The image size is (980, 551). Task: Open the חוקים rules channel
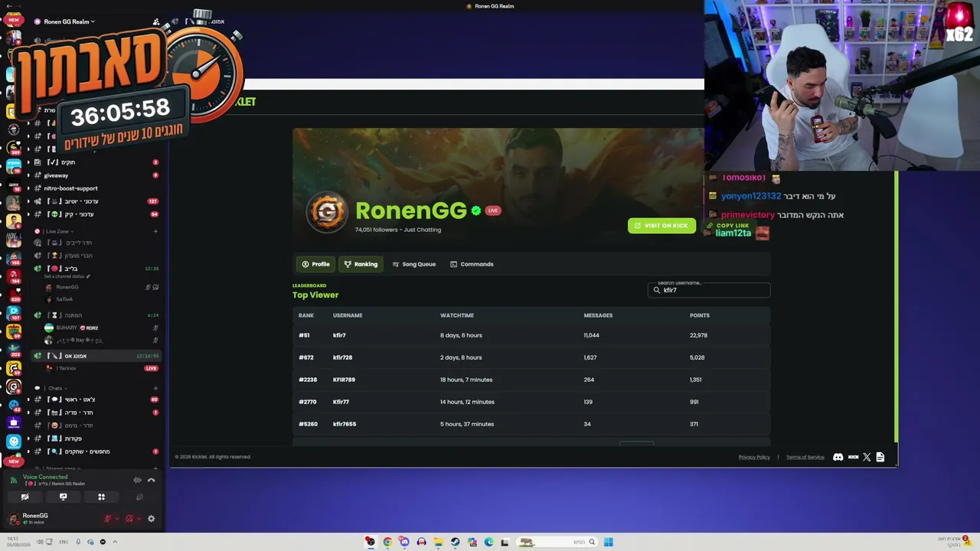[96, 162]
